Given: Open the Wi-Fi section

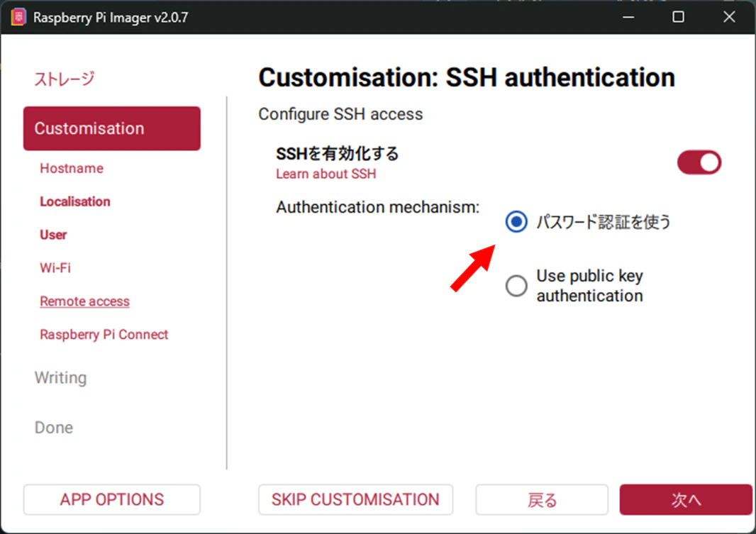Looking at the screenshot, I should click(x=55, y=268).
